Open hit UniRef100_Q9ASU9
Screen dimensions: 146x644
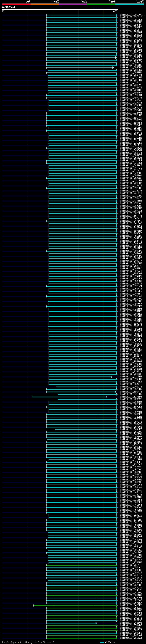131,22
